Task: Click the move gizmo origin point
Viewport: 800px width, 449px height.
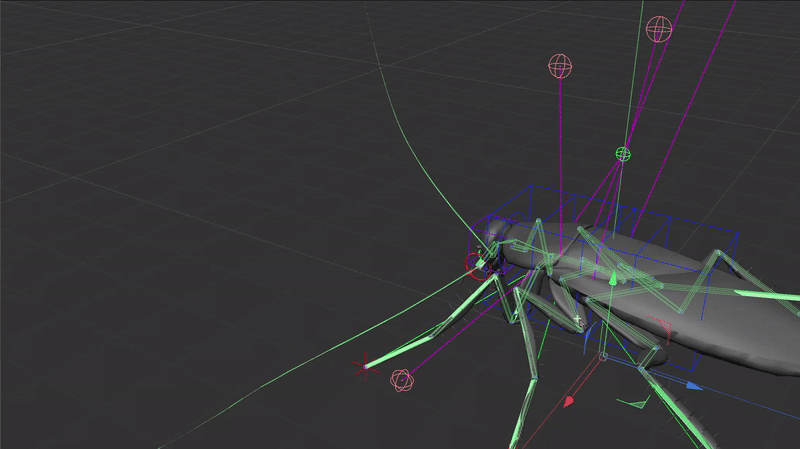Action: point(603,357)
